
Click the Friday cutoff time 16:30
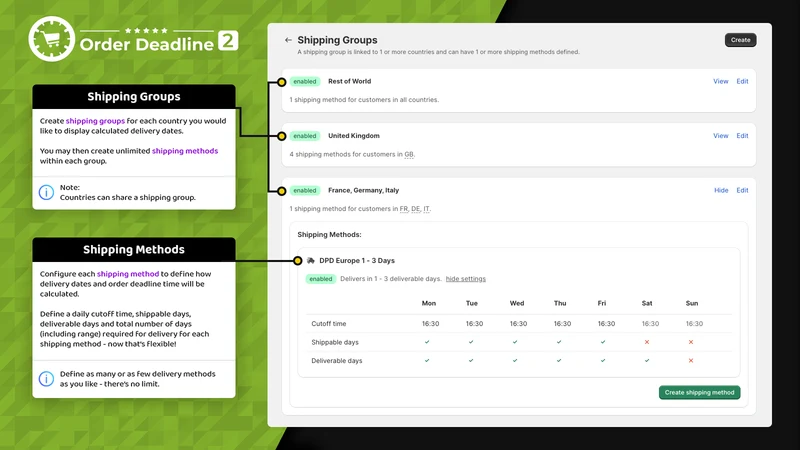606,323
